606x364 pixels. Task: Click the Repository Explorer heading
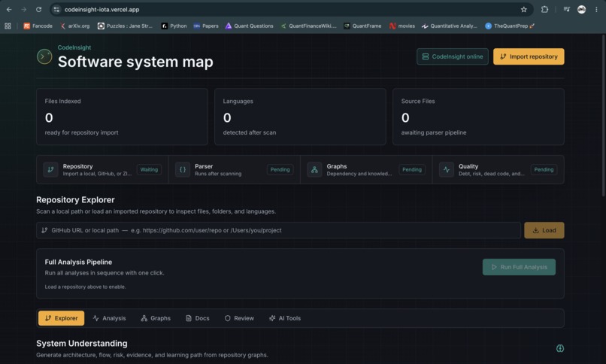[75, 200]
